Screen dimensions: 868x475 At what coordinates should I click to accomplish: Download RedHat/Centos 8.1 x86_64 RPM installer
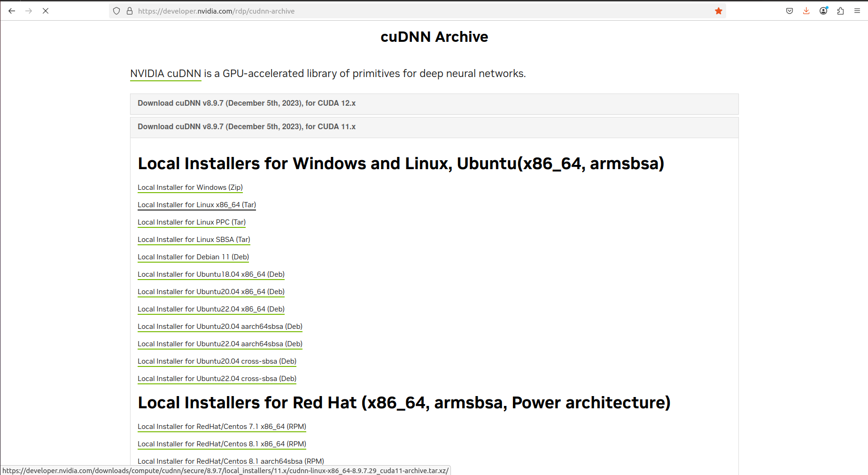pos(222,444)
